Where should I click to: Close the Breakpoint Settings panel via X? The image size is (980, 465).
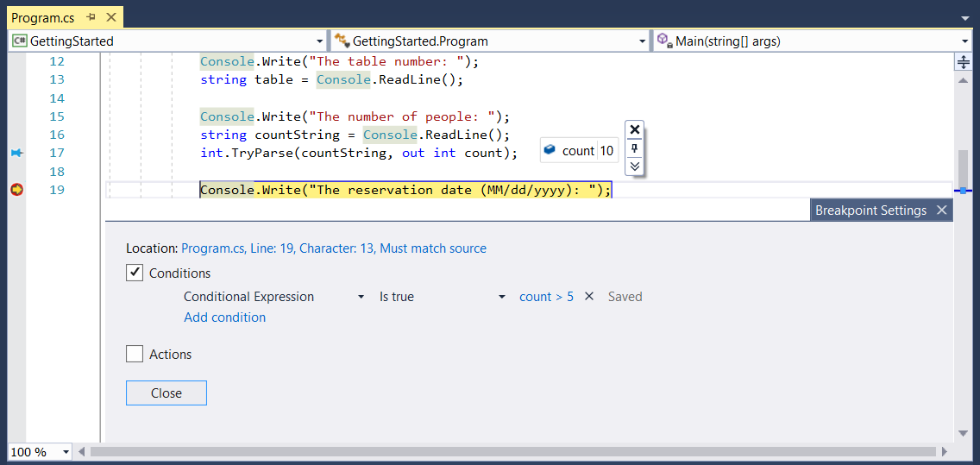(x=942, y=211)
